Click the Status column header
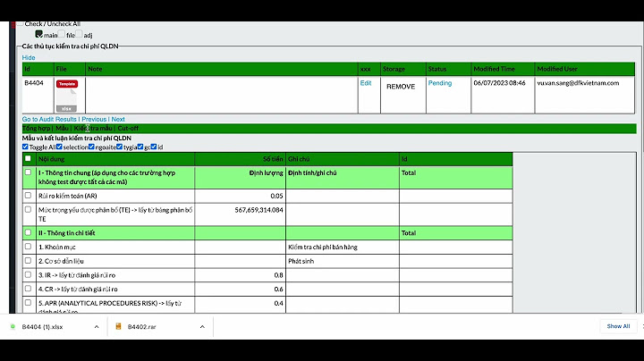The image size is (644, 361). coord(448,69)
